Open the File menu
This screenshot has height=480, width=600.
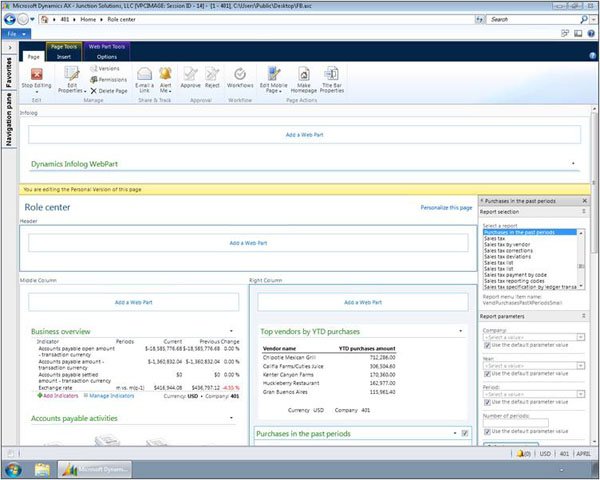[16, 34]
